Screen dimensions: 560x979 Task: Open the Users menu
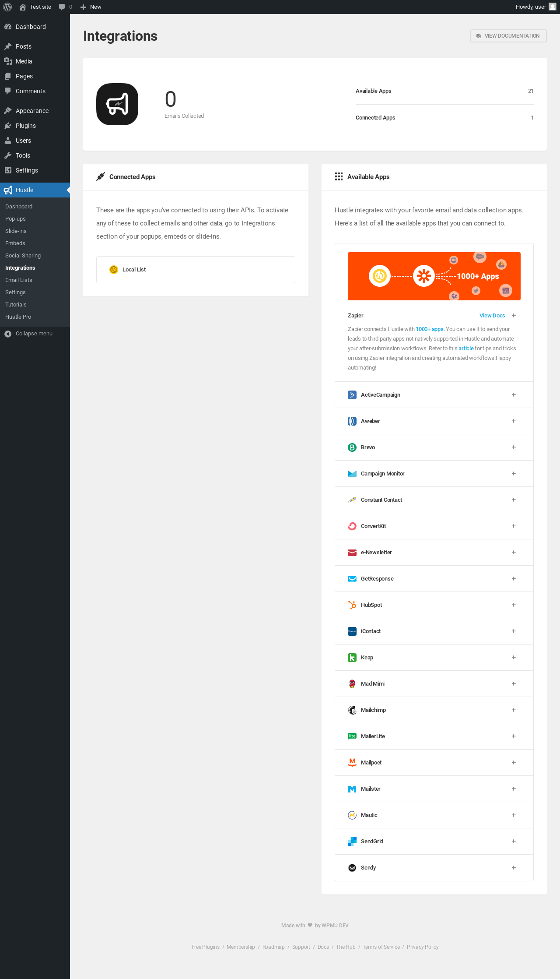pyautogui.click(x=35, y=141)
